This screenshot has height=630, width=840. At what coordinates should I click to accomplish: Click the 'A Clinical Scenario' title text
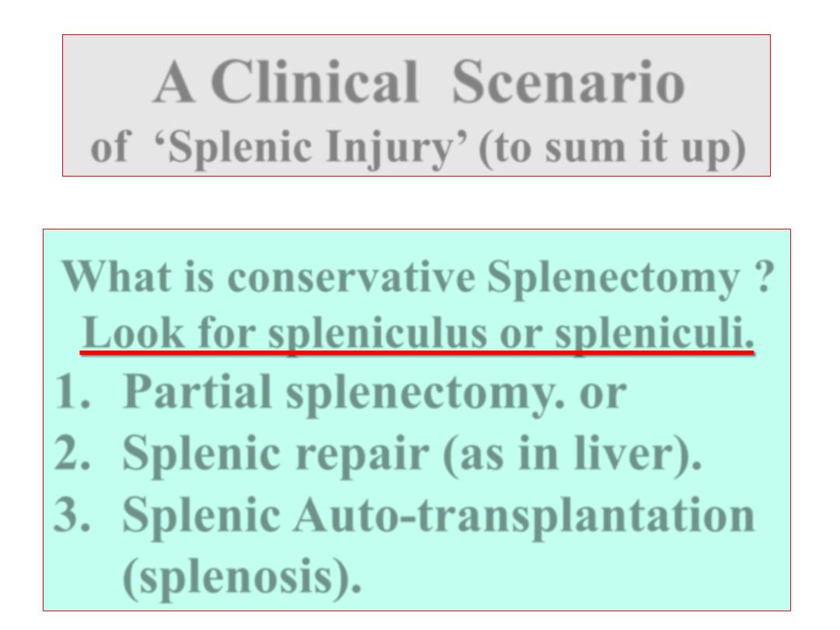[x=419, y=82]
